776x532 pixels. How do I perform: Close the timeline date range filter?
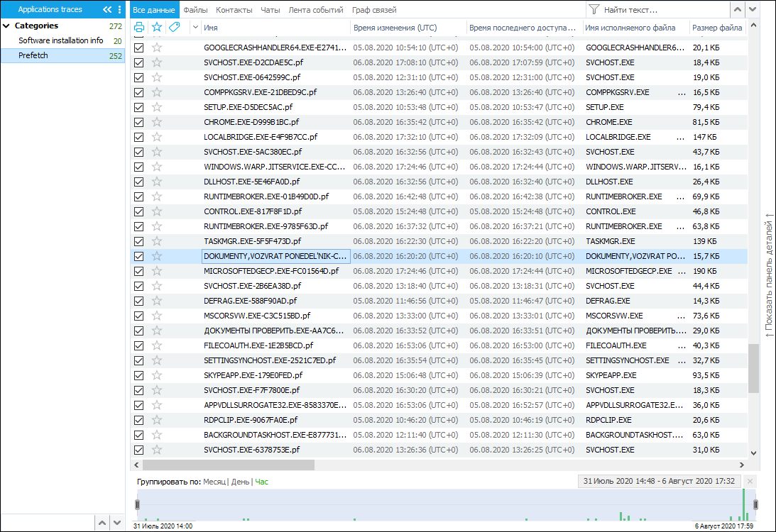coord(750,481)
